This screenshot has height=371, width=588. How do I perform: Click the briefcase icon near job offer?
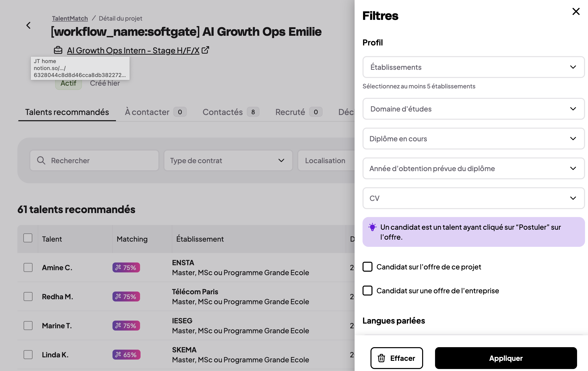(58, 50)
